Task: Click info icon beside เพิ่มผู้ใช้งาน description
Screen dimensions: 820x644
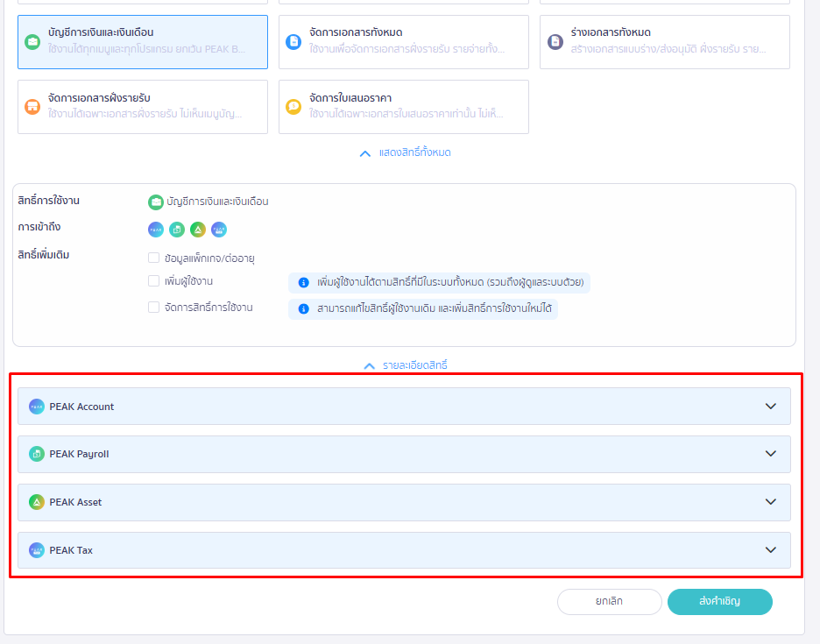Action: [303, 282]
